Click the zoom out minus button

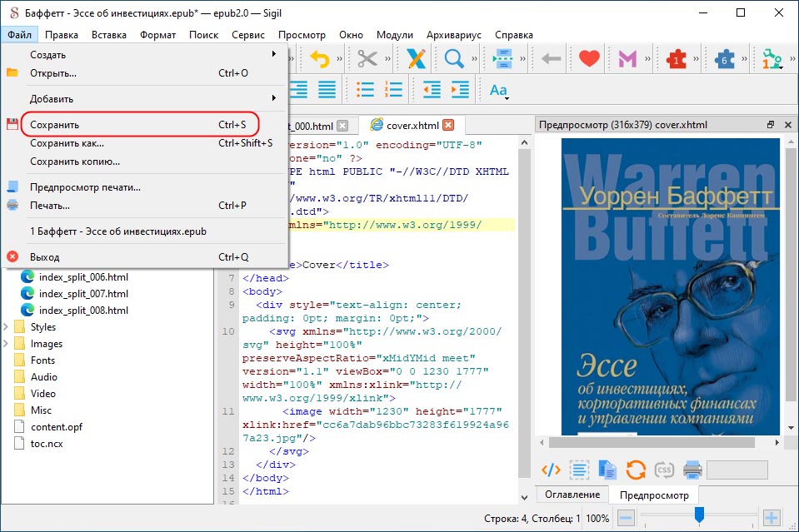[x=626, y=518]
